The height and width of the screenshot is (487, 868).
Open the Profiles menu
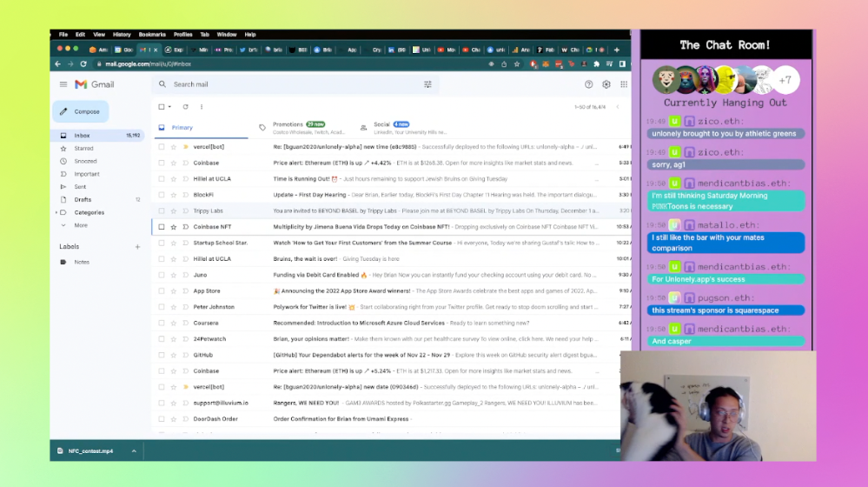[x=182, y=34]
